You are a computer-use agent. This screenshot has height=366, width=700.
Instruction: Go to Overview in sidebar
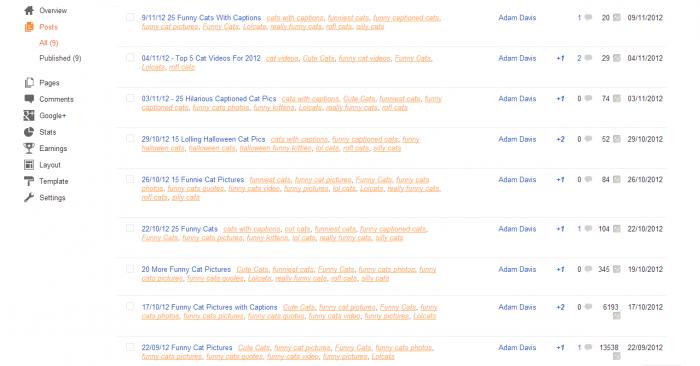pos(53,10)
